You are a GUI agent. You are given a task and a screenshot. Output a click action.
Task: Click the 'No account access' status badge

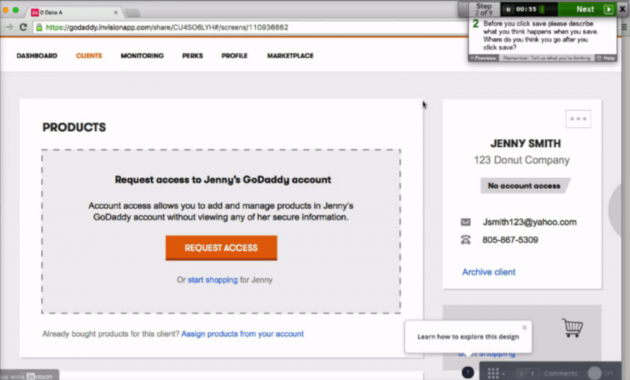[525, 186]
